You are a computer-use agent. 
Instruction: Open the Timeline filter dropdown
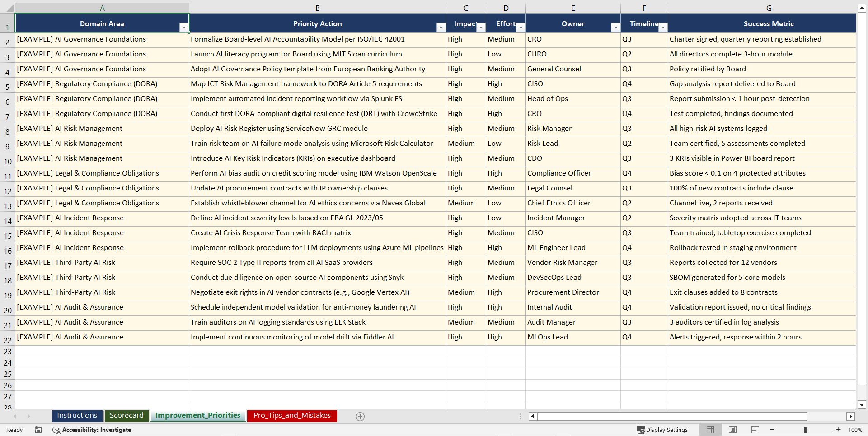(x=663, y=27)
